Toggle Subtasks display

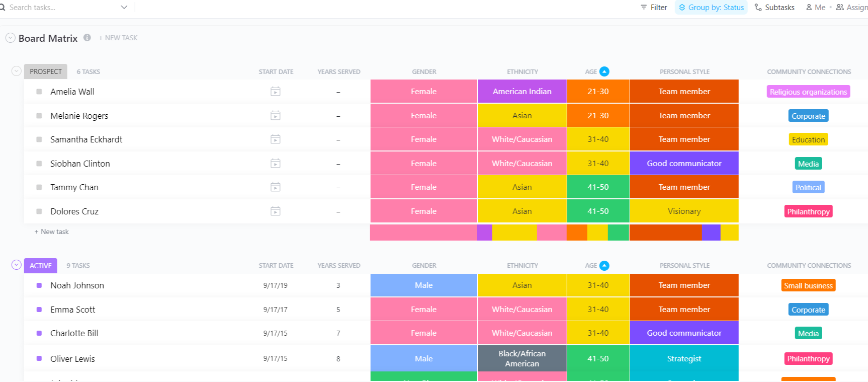[x=774, y=8]
